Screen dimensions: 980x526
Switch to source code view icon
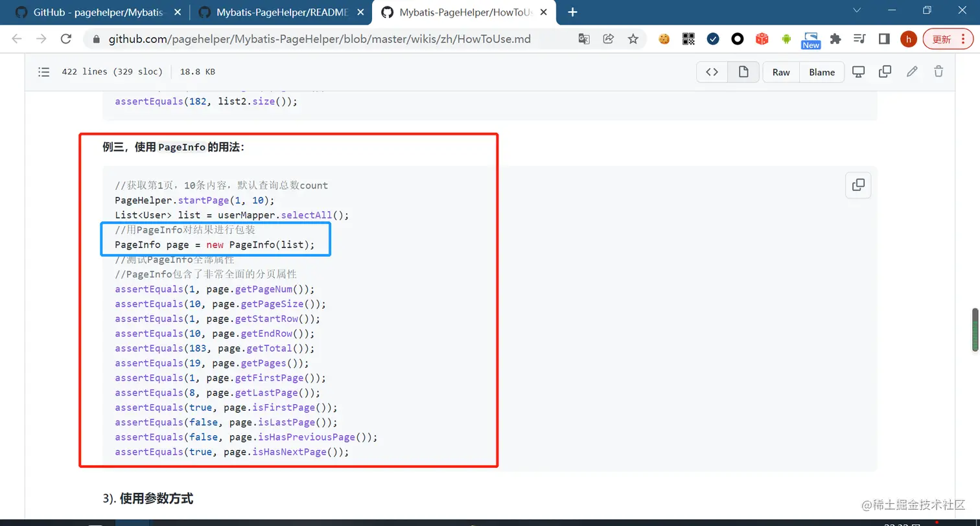click(x=712, y=72)
